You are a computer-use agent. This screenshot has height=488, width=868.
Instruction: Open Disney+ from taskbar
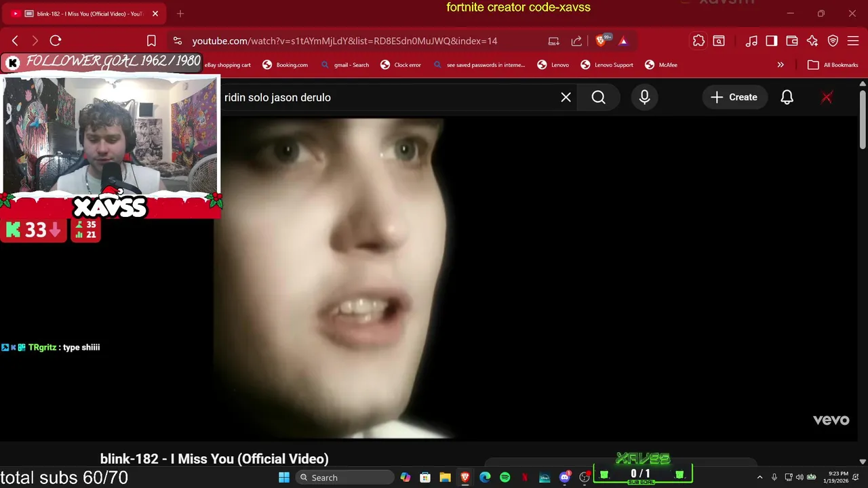coord(545,478)
